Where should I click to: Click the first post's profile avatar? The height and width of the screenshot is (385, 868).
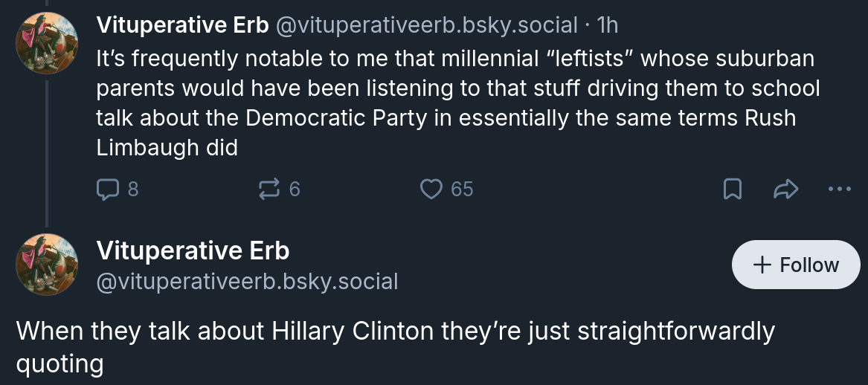[x=46, y=43]
